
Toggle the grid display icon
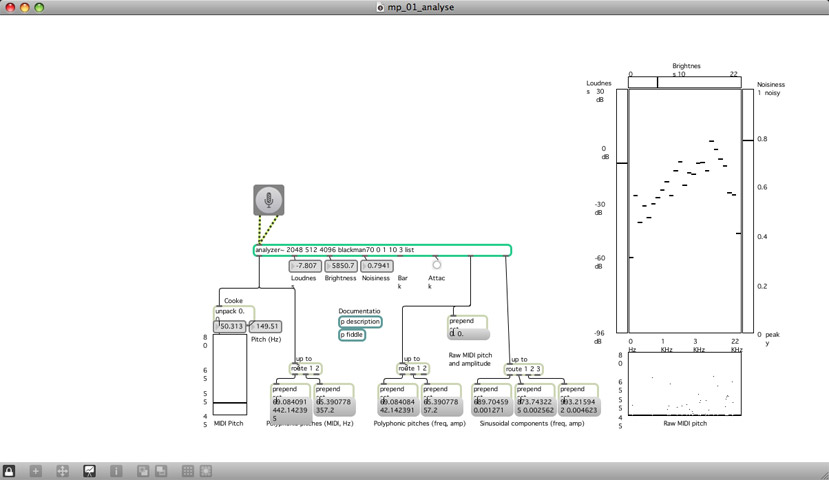(187, 470)
